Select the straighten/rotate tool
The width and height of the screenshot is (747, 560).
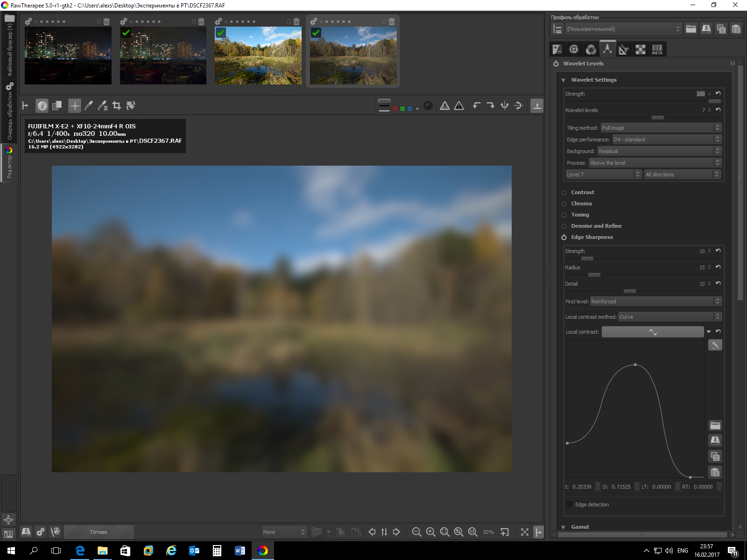click(131, 106)
